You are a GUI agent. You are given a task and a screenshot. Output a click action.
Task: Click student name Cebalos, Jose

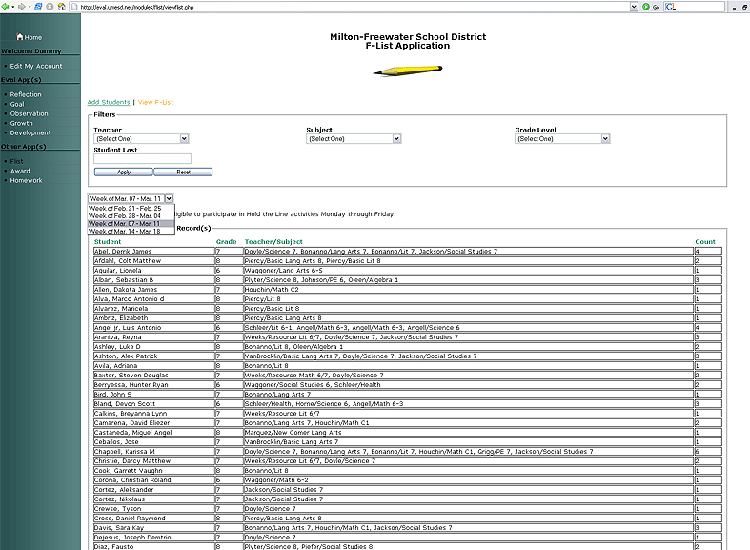[116, 442]
